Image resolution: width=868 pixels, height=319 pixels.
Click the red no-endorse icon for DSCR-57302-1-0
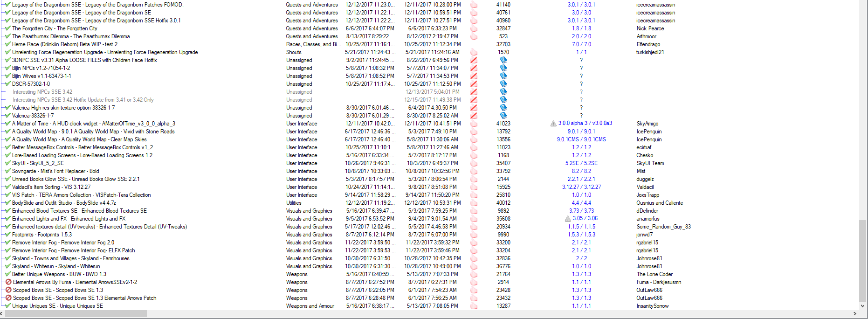click(474, 84)
